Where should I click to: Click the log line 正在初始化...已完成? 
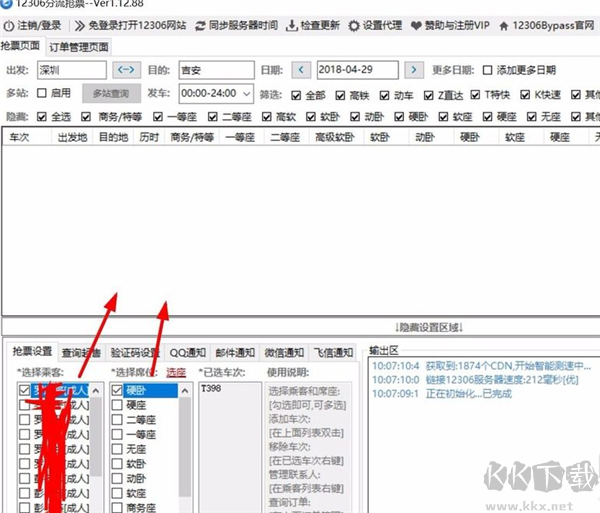pyautogui.click(x=442, y=394)
